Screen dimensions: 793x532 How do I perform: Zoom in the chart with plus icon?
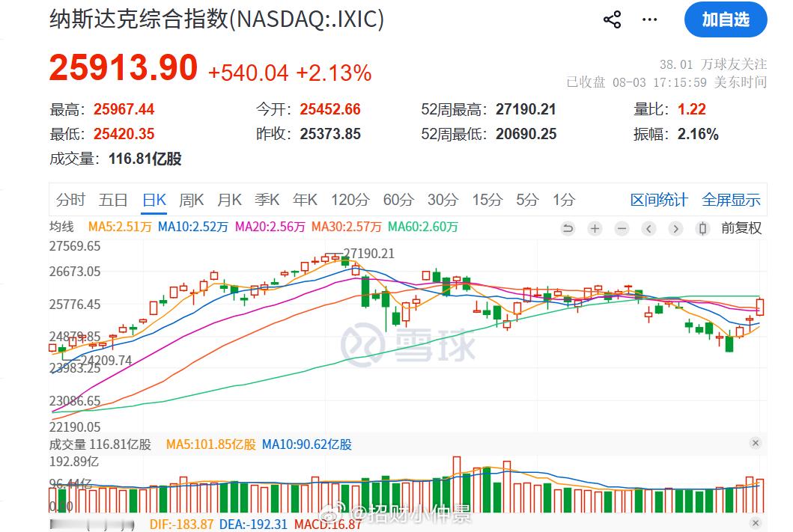(x=595, y=228)
